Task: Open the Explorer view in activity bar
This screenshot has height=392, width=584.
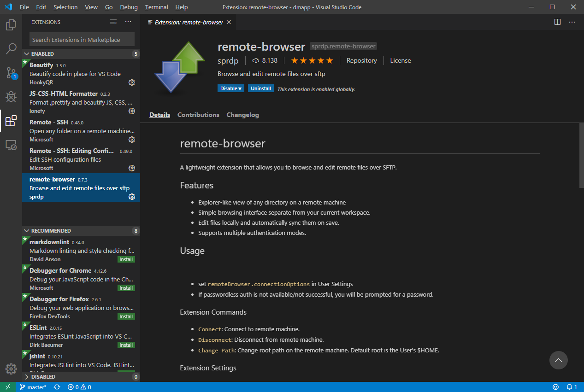Action: [x=11, y=25]
